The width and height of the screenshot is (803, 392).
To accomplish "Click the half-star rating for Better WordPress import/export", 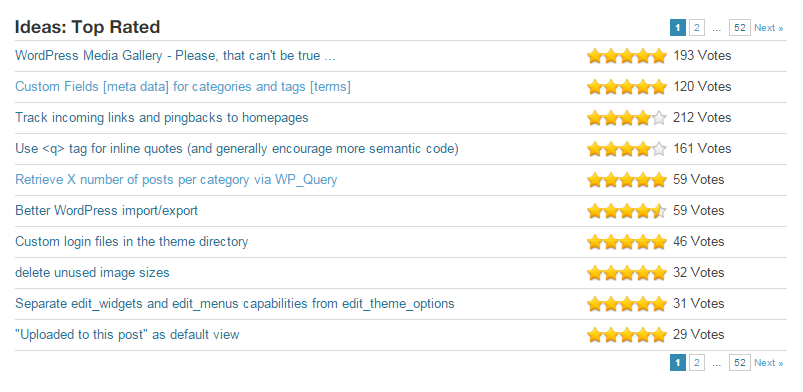I will tap(627, 211).
